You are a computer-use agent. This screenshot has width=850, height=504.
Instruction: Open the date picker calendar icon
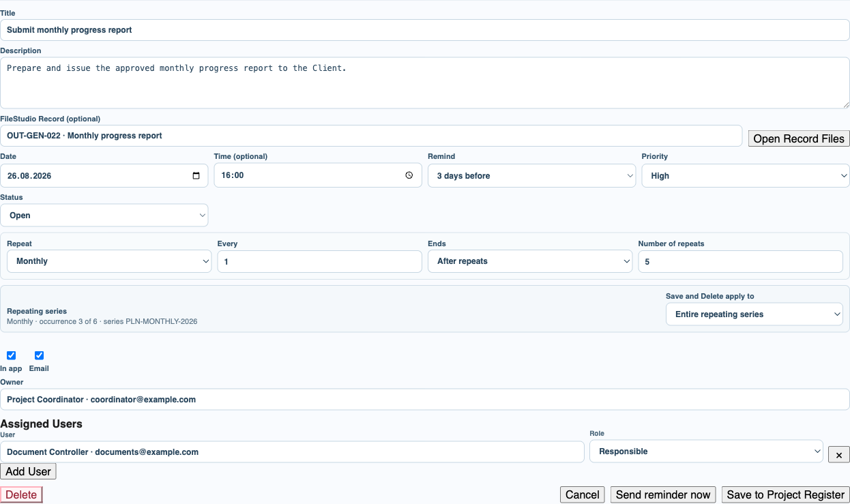(196, 176)
